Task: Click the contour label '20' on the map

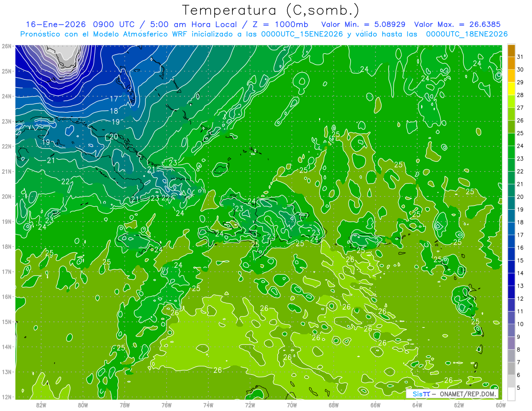Action: click(113, 137)
